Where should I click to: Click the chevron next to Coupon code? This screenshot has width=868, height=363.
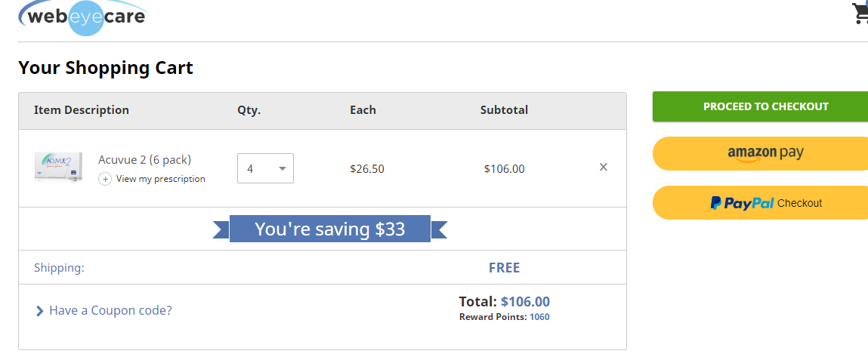click(x=39, y=311)
